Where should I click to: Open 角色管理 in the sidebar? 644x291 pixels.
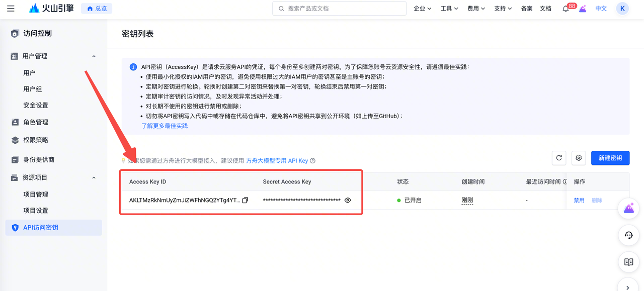click(x=36, y=122)
